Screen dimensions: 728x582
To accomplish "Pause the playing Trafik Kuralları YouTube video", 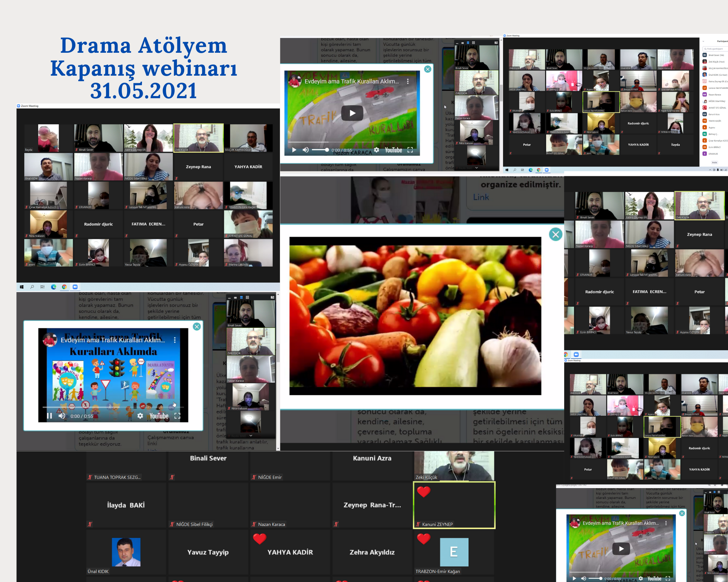I will [50, 416].
